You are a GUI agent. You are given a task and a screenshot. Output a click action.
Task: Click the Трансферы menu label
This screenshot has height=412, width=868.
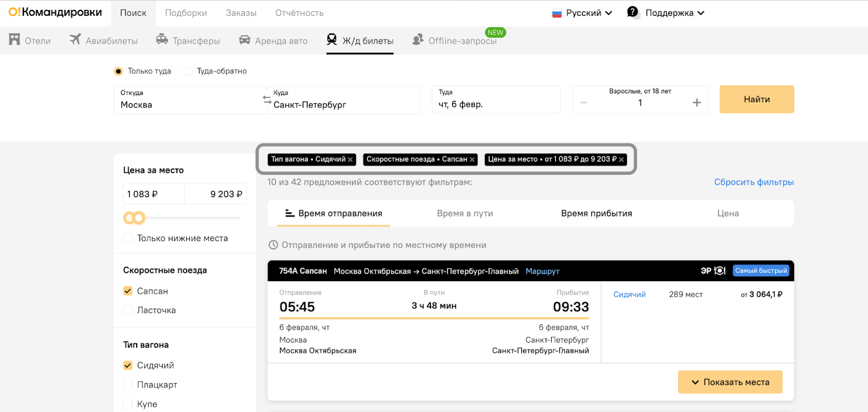point(196,41)
